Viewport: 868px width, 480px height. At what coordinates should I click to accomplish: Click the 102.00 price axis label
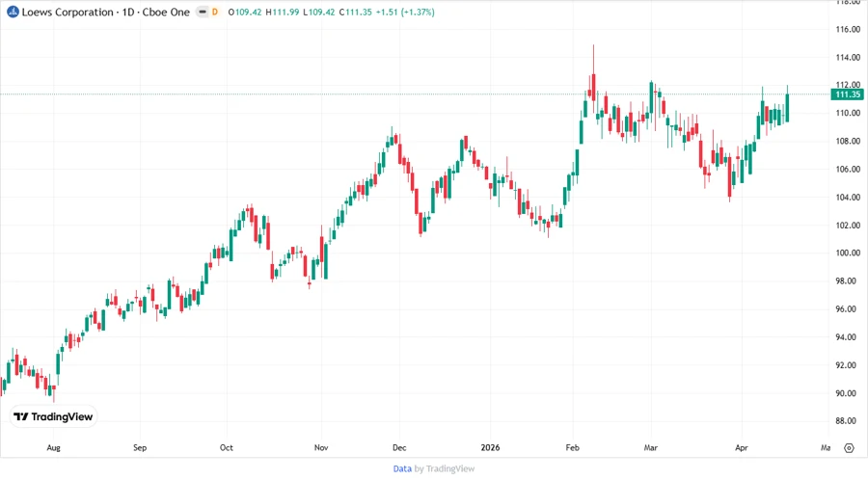point(848,226)
